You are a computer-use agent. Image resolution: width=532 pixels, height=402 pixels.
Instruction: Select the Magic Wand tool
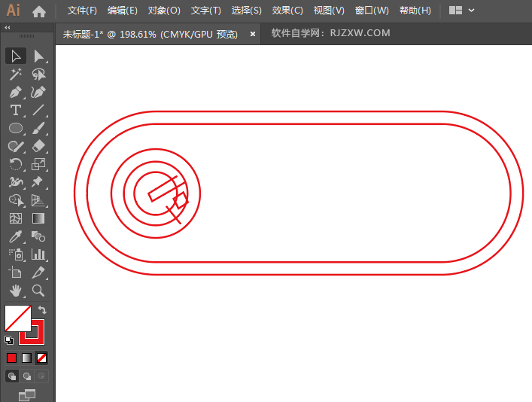tap(16, 74)
